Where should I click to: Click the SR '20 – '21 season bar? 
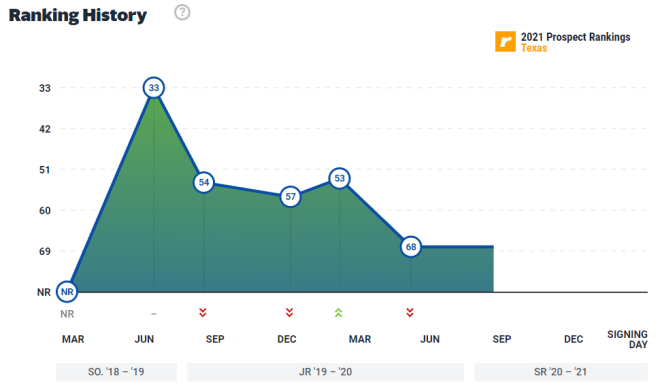click(x=561, y=372)
